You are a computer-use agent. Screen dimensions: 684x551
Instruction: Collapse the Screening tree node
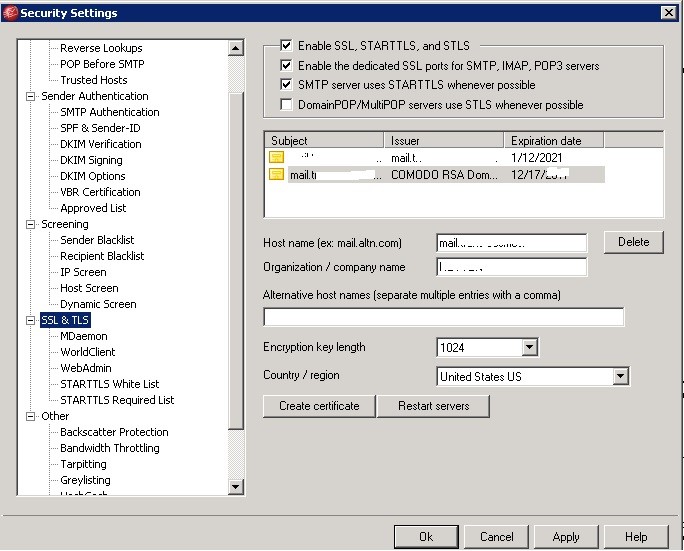(x=31, y=225)
